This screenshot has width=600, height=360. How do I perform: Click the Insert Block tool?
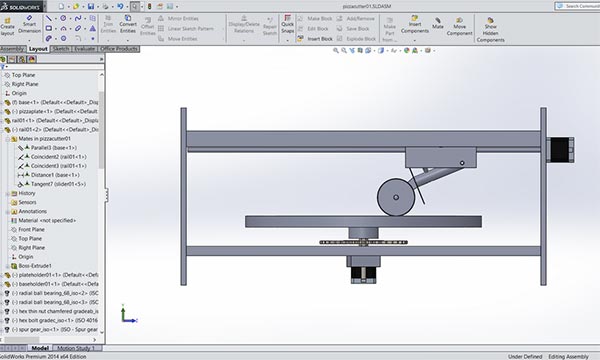click(315, 39)
